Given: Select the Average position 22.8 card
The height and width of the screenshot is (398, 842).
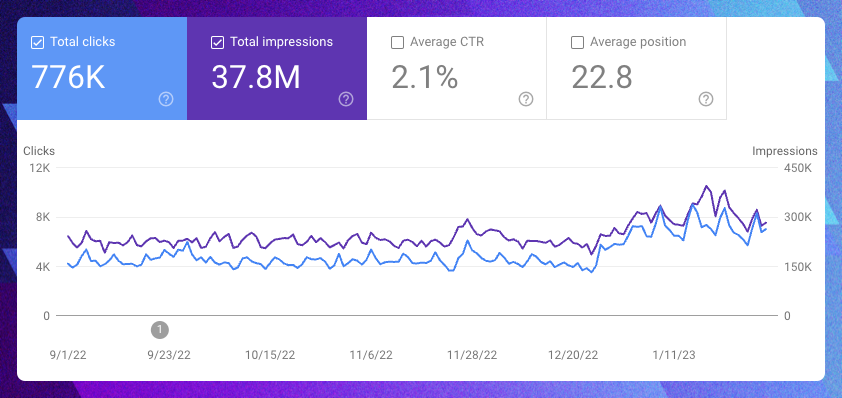Looking at the screenshot, I should (x=636, y=68).
